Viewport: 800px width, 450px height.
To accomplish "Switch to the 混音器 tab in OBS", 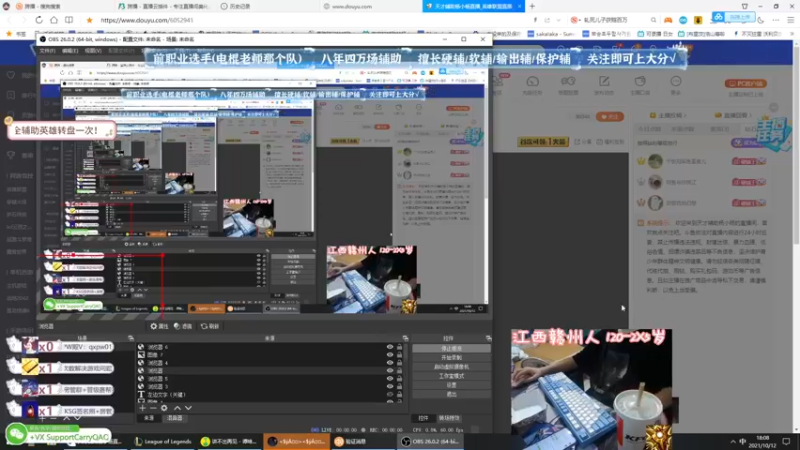I will [x=175, y=418].
